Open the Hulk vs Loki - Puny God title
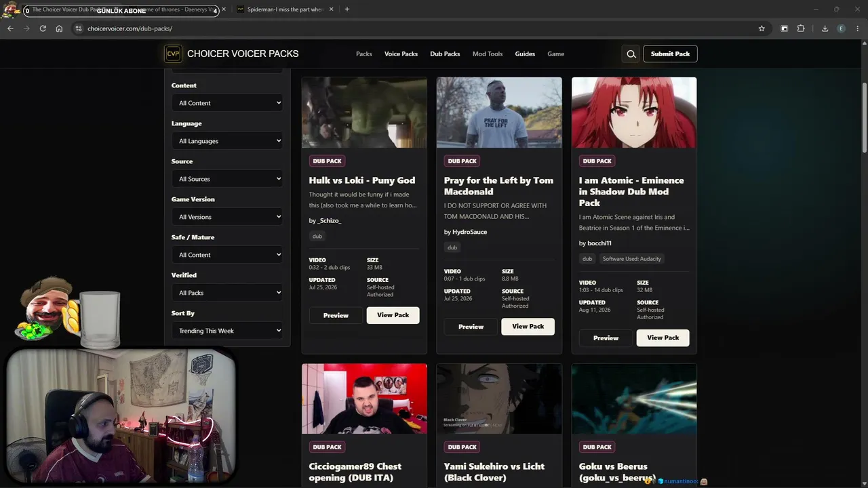The image size is (868, 488). (362, 180)
